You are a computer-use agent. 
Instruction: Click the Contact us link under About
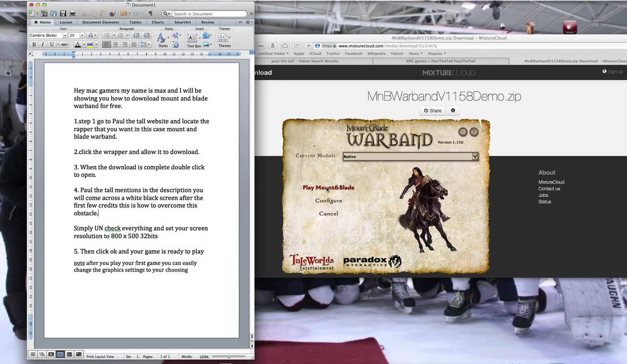coord(549,189)
